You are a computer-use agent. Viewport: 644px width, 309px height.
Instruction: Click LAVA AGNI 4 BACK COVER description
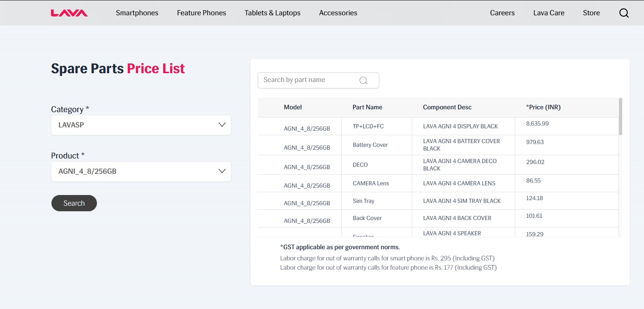click(x=457, y=218)
